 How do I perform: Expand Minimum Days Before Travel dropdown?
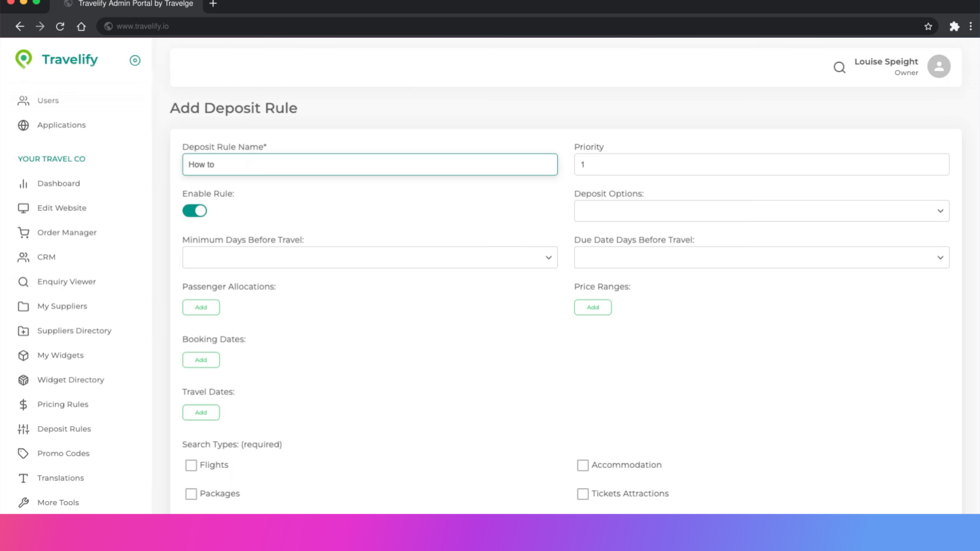(x=370, y=258)
